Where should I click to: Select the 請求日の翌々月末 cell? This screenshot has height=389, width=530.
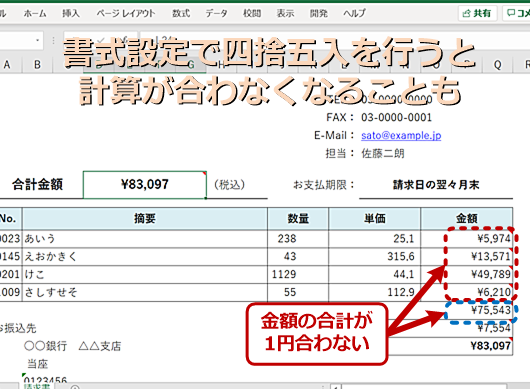pos(436,185)
